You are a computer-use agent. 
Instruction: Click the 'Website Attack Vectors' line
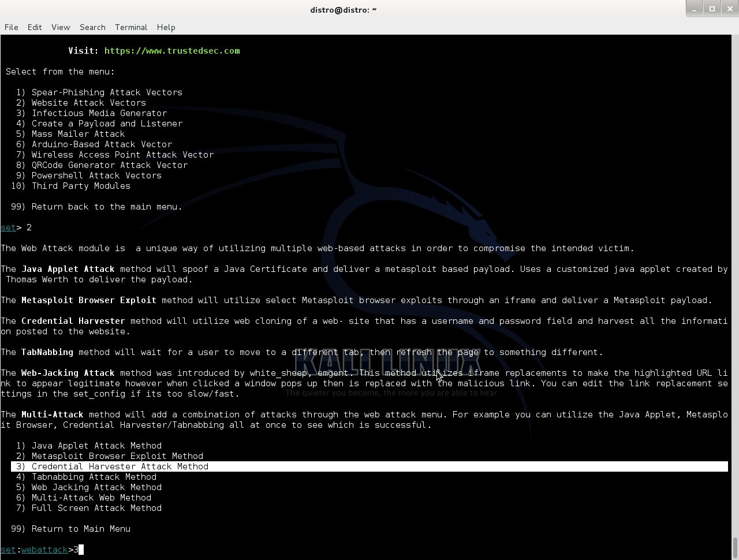pos(81,103)
